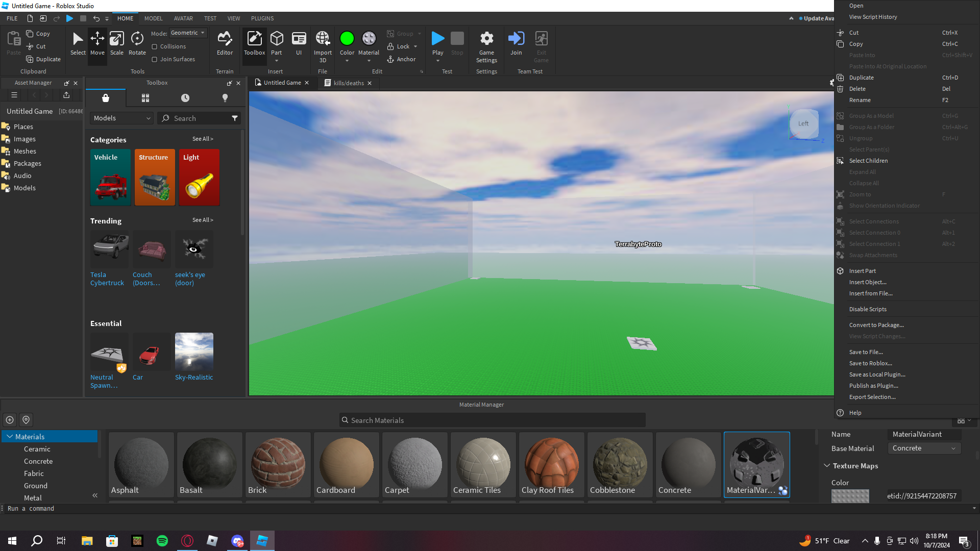Click See All next to Categories

(x=203, y=139)
